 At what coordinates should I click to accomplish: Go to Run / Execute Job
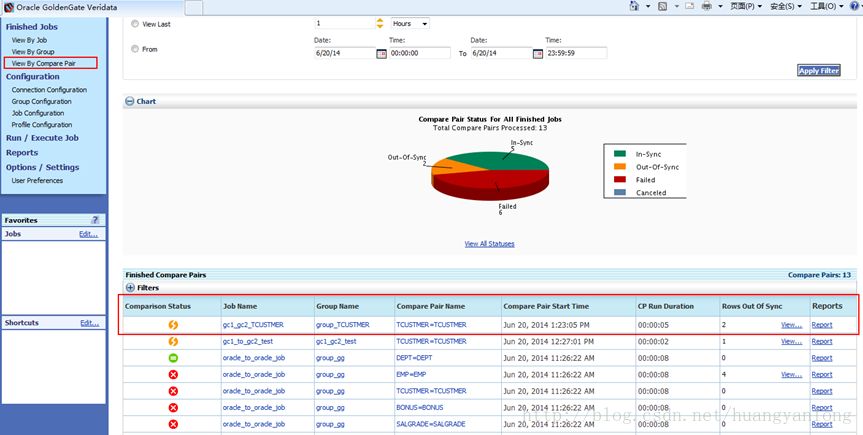pyautogui.click(x=42, y=138)
